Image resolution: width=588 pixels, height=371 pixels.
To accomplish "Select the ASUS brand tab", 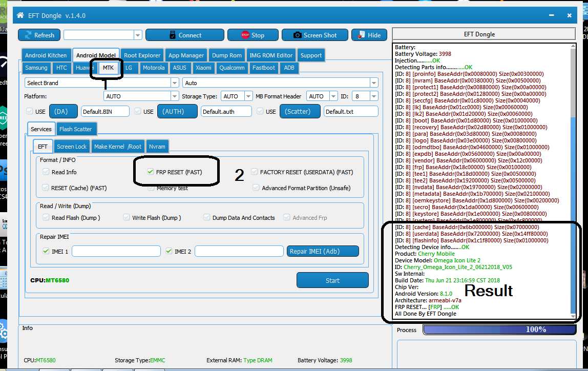I will [x=180, y=68].
